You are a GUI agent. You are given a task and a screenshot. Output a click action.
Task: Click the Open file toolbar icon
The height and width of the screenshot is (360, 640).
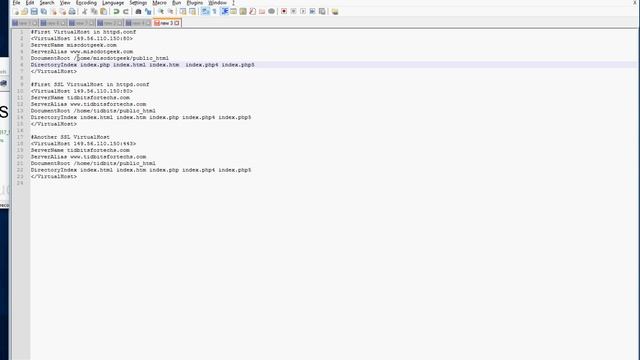tap(24, 11)
